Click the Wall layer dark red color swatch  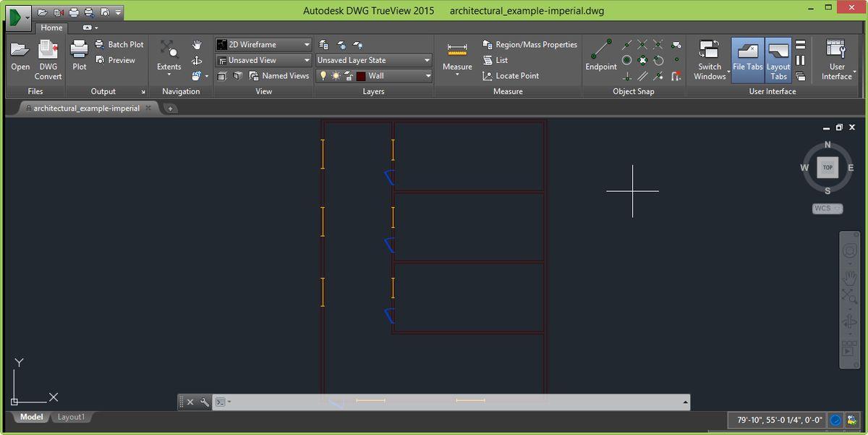[361, 75]
